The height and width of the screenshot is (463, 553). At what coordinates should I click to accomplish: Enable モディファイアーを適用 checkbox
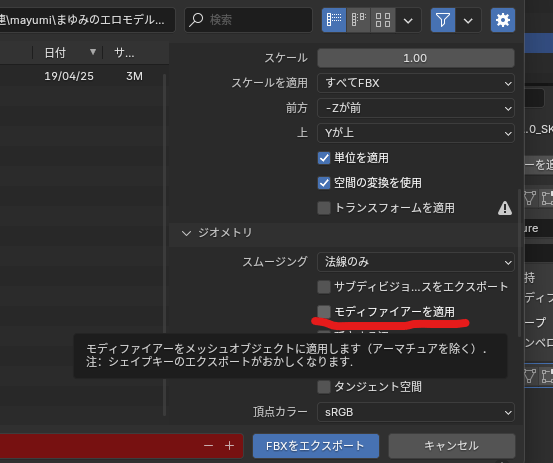point(324,312)
